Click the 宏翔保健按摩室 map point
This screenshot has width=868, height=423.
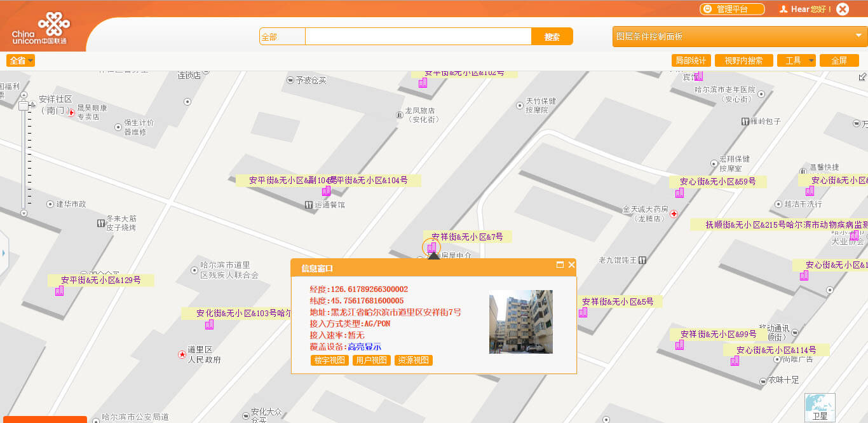714,163
